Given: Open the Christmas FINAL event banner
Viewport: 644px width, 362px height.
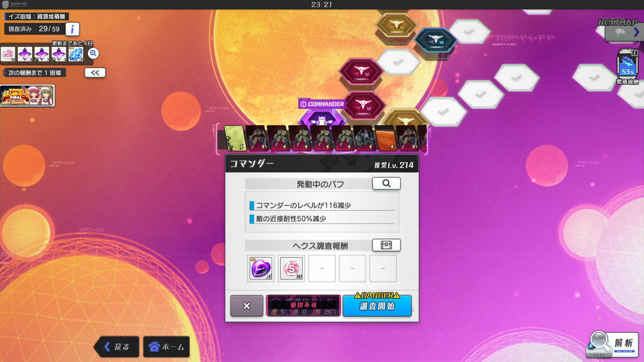Looking at the screenshot, I should pyautogui.click(x=28, y=96).
